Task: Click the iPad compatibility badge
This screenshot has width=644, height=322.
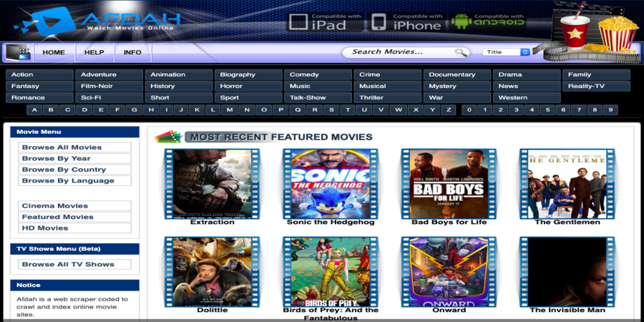Action: pos(324,22)
